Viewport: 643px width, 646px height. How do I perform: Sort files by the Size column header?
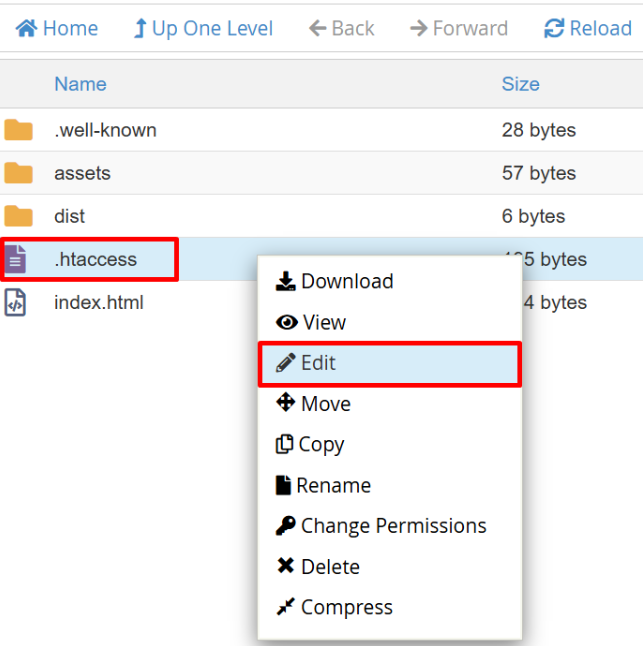coord(520,84)
